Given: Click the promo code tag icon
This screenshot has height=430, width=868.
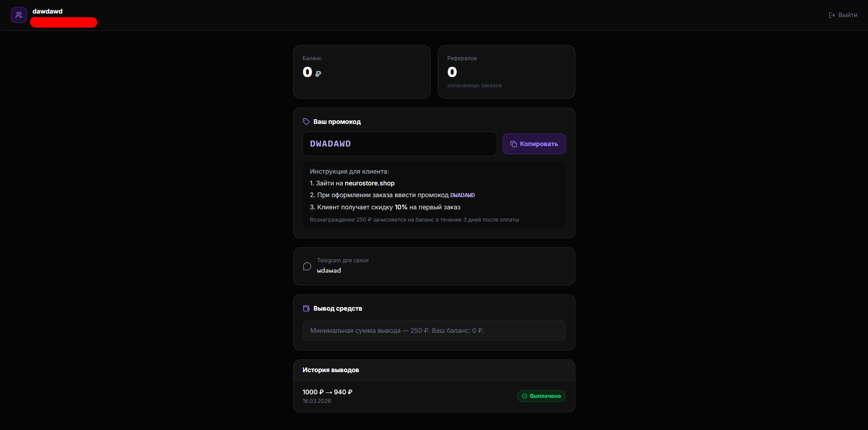Looking at the screenshot, I should 306,122.
